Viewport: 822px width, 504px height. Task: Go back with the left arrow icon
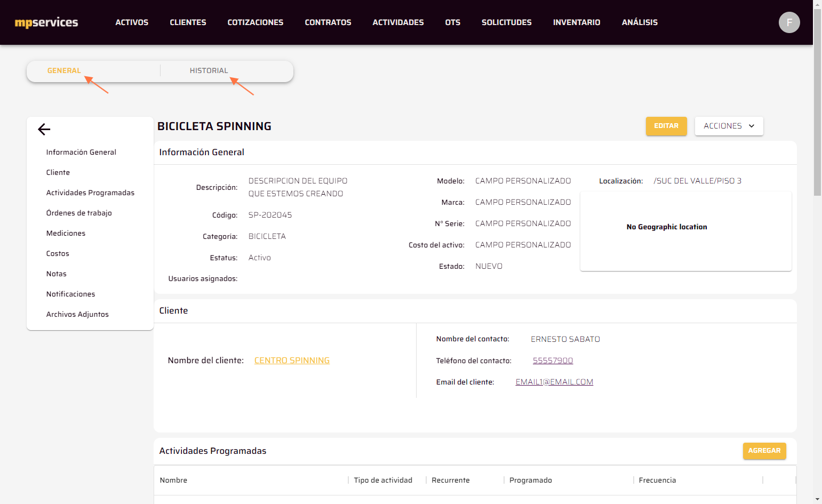coord(44,129)
